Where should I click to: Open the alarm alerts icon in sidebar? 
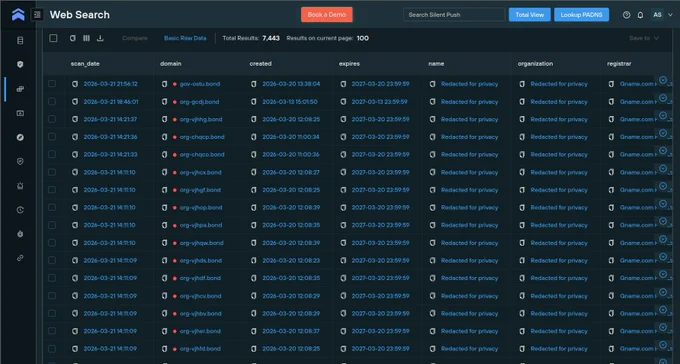20,186
